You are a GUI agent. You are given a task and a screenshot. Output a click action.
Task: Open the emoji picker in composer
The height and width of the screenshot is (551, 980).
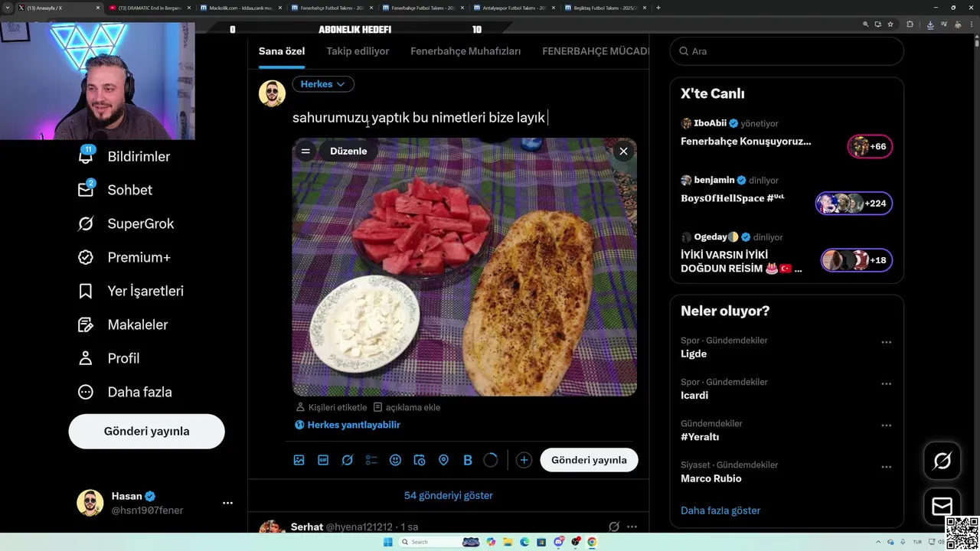(x=395, y=460)
